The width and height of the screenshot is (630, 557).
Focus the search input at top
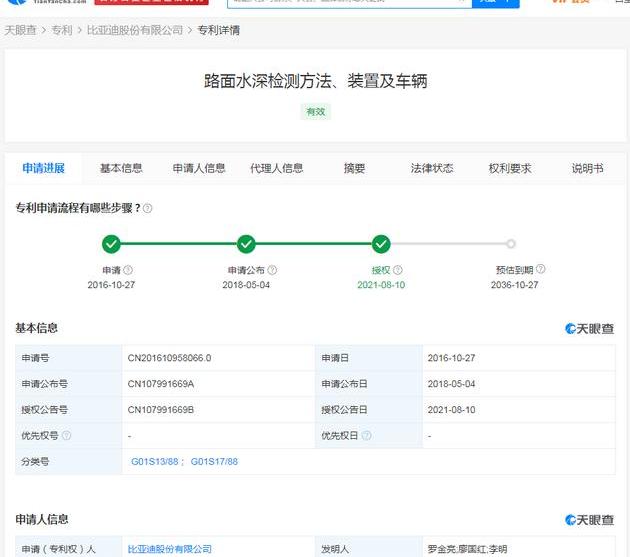(x=350, y=3)
